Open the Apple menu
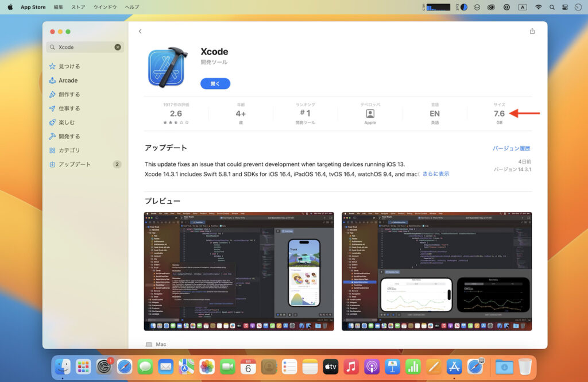Viewport: 588px width, 382px height. [10, 7]
